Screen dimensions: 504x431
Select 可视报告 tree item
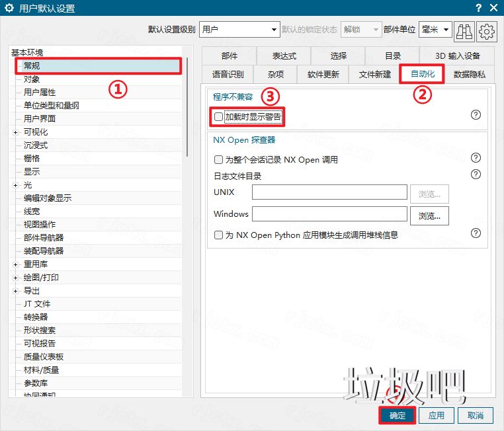coord(40,343)
